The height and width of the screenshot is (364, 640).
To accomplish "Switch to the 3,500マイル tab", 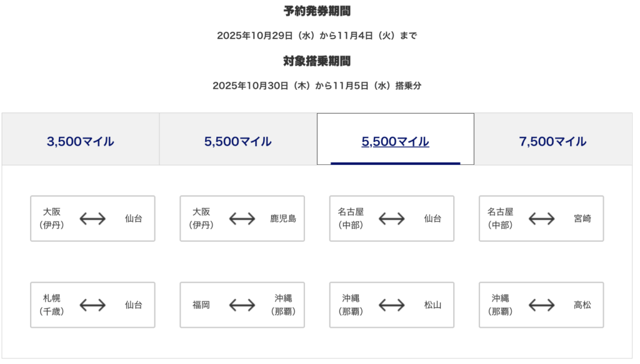I will (81, 142).
